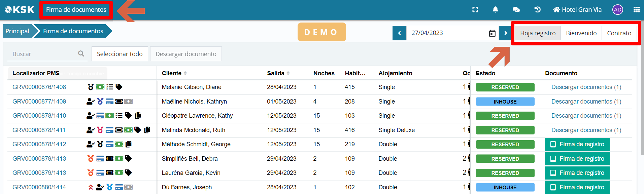The height and width of the screenshot is (194, 644).
Task: Select the Hoja registro tab
Action: coord(538,33)
